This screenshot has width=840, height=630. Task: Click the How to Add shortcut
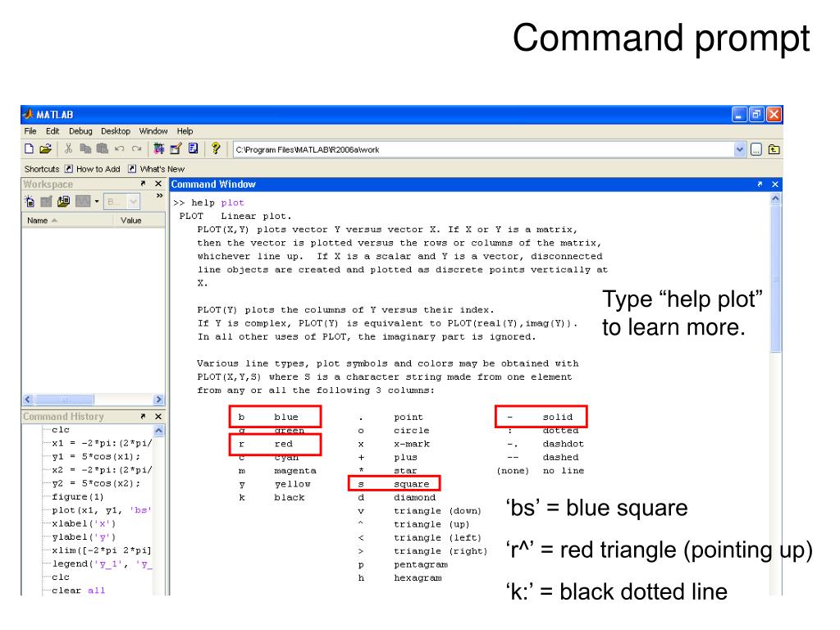pos(92,169)
